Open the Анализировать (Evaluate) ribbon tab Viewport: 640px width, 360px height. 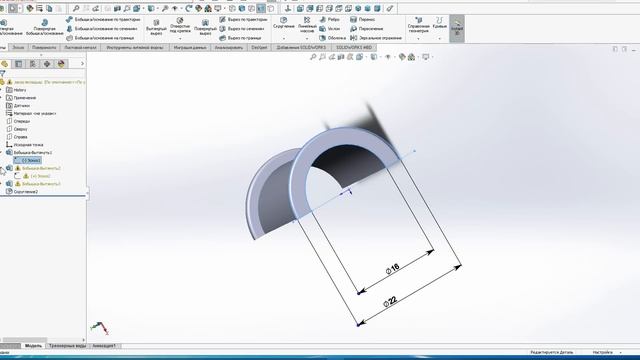tap(229, 47)
